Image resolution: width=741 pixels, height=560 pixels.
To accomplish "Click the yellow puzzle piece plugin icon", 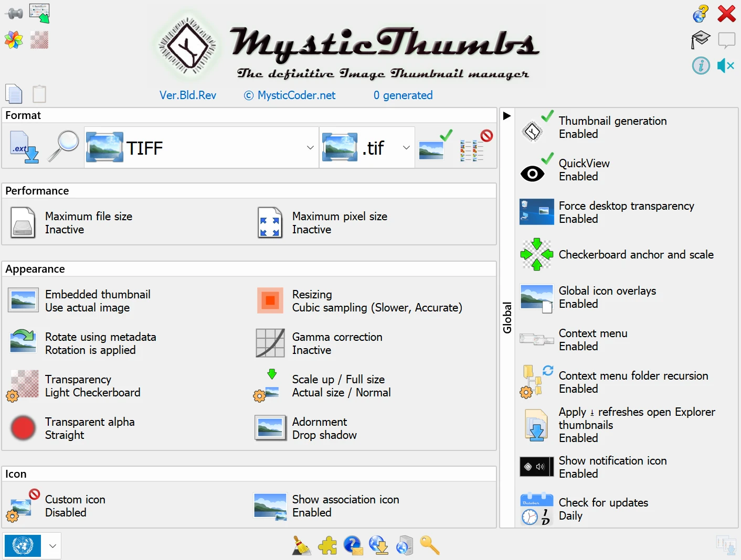I will point(327,545).
